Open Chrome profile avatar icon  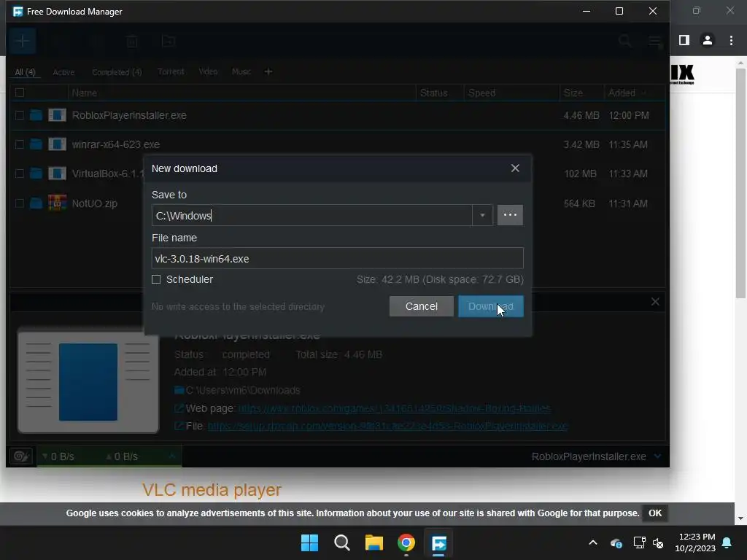tap(708, 41)
